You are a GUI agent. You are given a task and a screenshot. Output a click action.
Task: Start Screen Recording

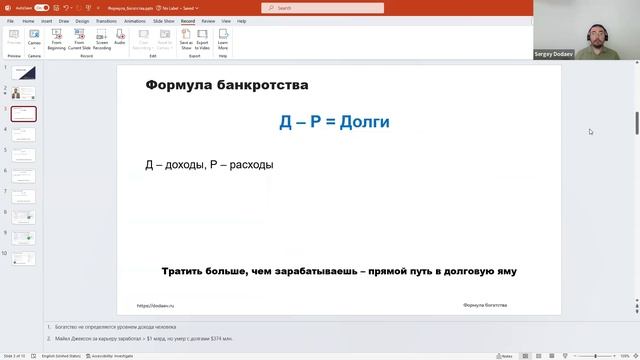point(102,40)
